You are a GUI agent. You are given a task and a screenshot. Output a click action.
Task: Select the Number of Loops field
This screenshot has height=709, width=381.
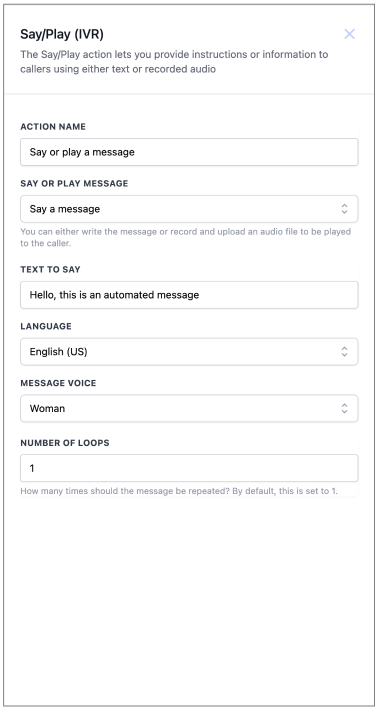pos(189,468)
